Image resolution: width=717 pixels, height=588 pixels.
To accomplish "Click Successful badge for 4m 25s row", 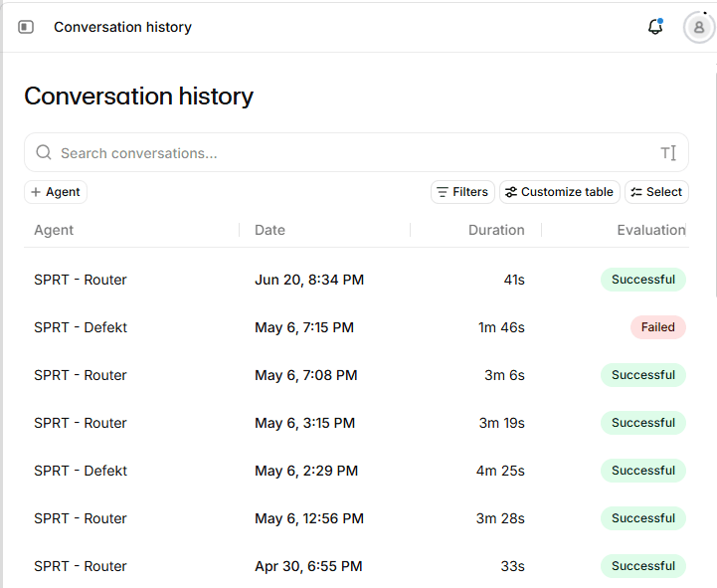I will 643,471.
